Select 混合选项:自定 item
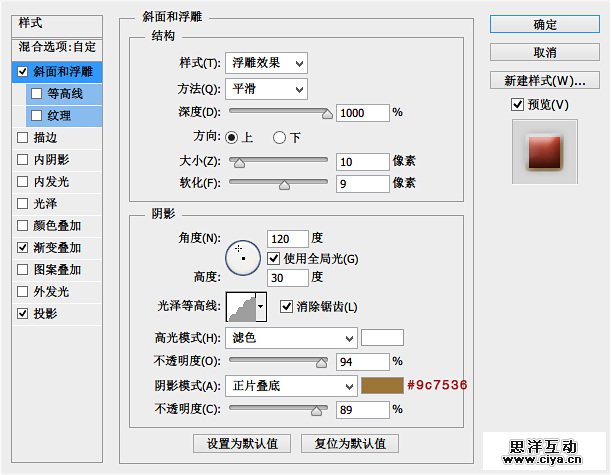Viewport: 611px width, 475px height. tap(57, 47)
